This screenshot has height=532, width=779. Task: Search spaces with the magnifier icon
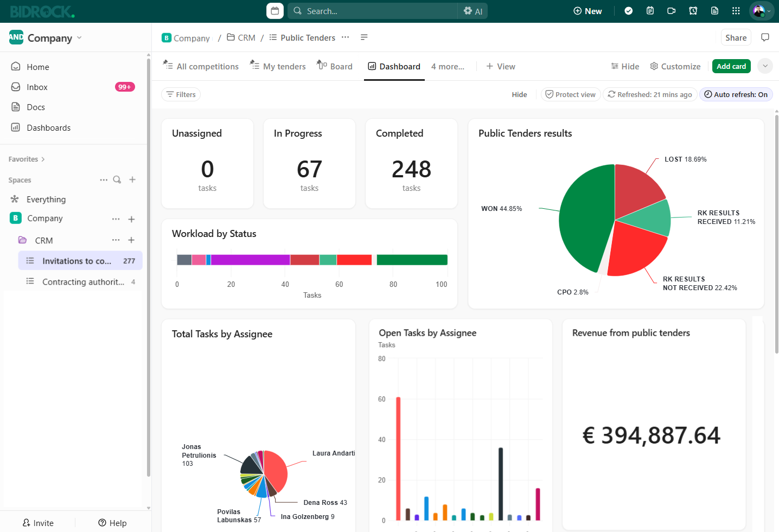click(x=117, y=180)
